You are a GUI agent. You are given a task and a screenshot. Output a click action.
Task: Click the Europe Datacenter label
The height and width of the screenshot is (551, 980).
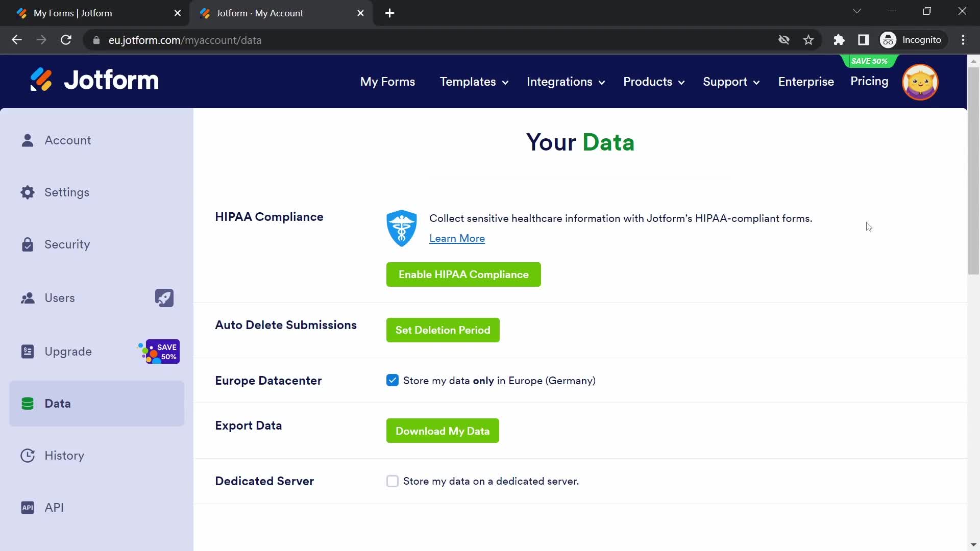[268, 381]
